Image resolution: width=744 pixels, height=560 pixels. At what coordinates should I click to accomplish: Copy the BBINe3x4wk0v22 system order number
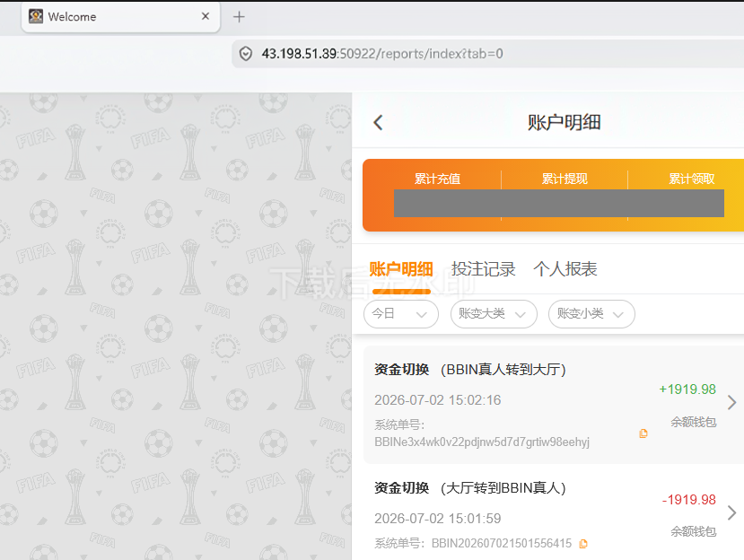click(643, 433)
